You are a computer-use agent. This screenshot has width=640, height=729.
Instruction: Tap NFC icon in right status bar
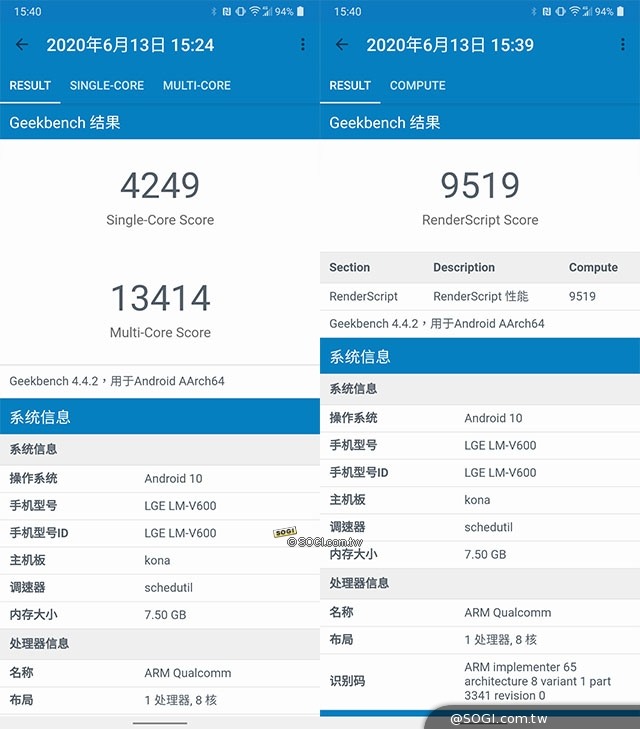pos(547,11)
